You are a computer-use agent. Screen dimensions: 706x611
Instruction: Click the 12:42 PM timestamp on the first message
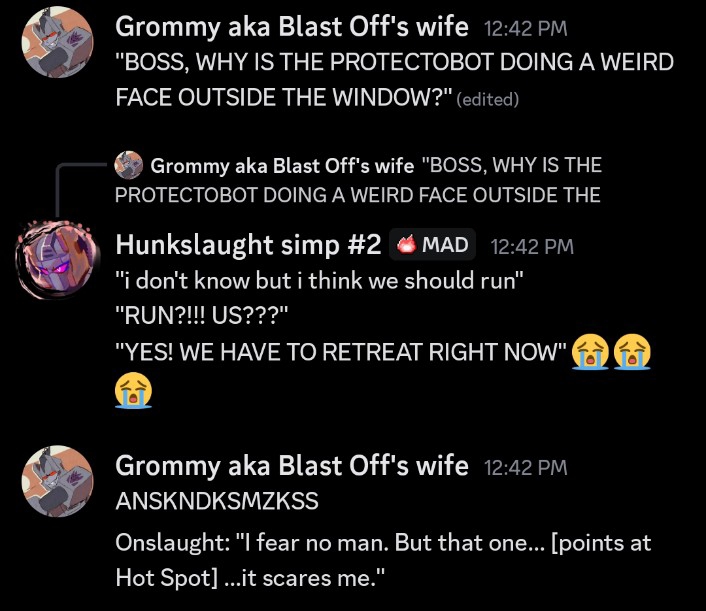pyautogui.click(x=525, y=29)
